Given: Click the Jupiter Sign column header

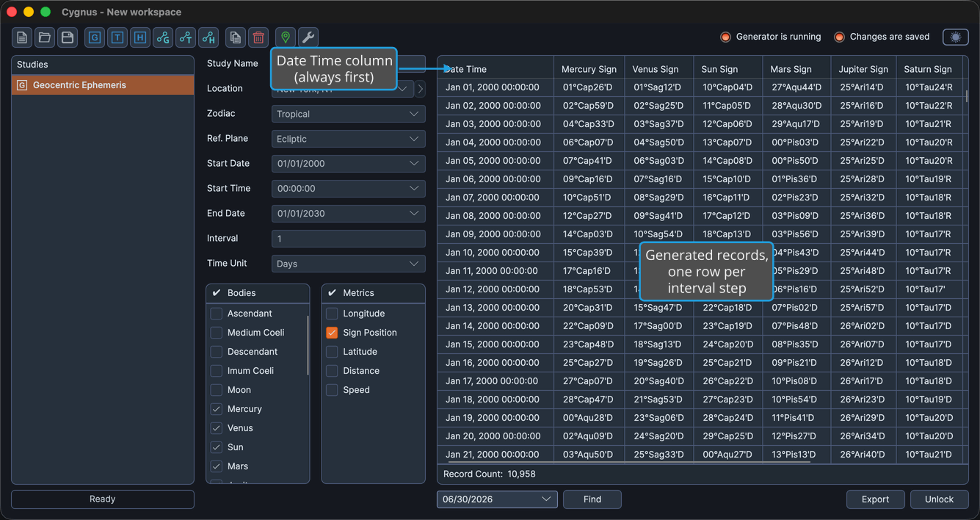Looking at the screenshot, I should (864, 69).
